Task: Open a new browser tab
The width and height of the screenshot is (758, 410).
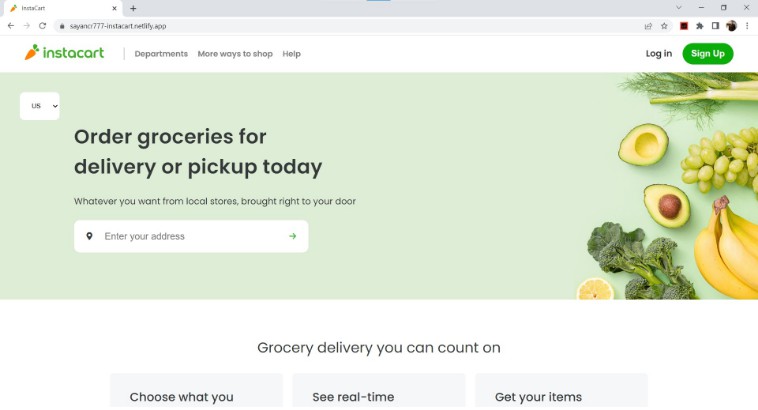Action: pyautogui.click(x=133, y=8)
